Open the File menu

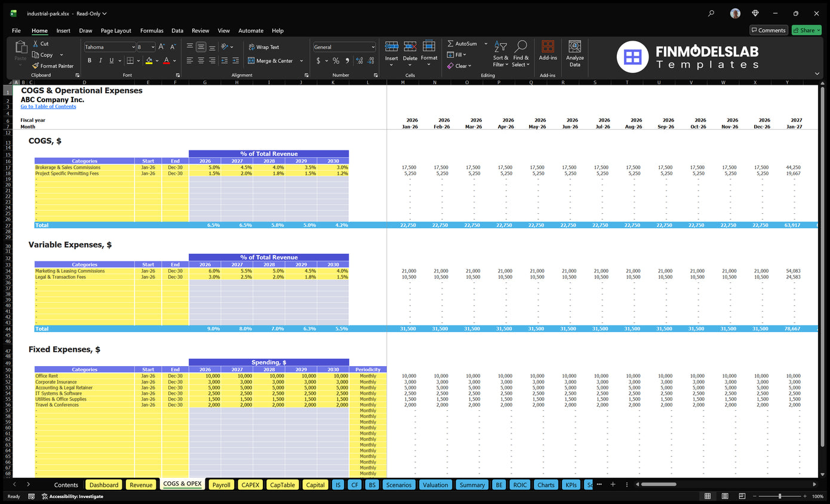(16, 30)
